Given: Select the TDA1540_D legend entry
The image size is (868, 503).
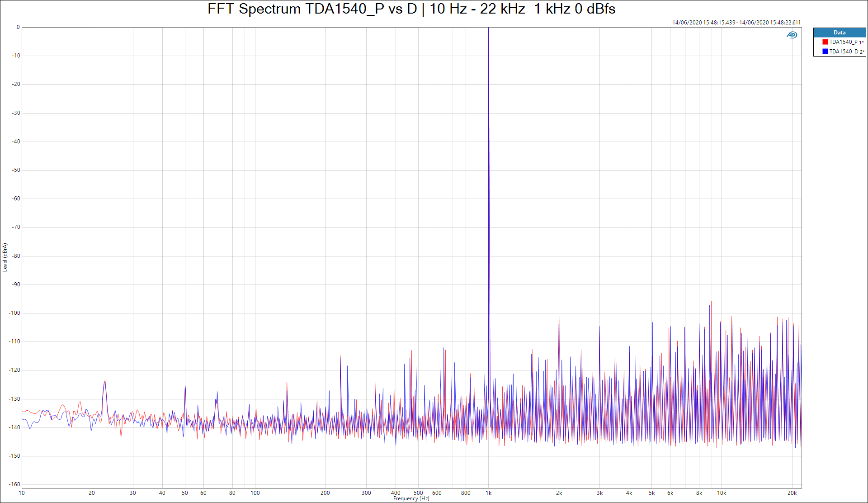Looking at the screenshot, I should (x=843, y=52).
